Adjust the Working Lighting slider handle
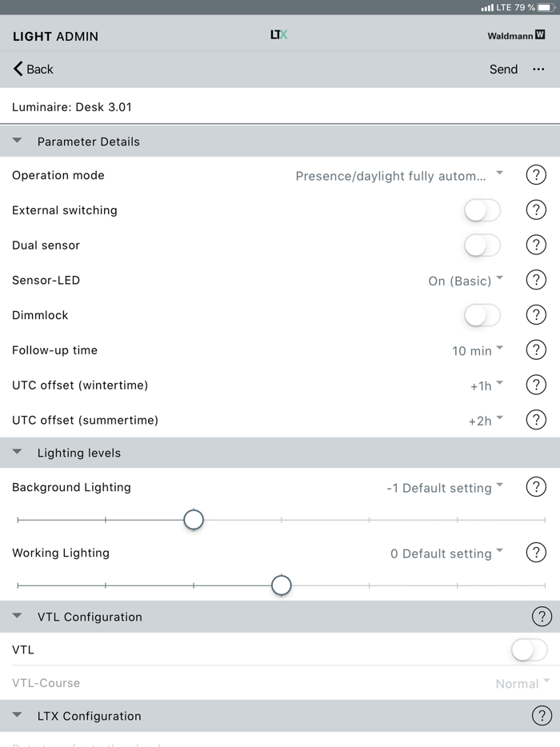The height and width of the screenshot is (747, 560). coord(282,585)
